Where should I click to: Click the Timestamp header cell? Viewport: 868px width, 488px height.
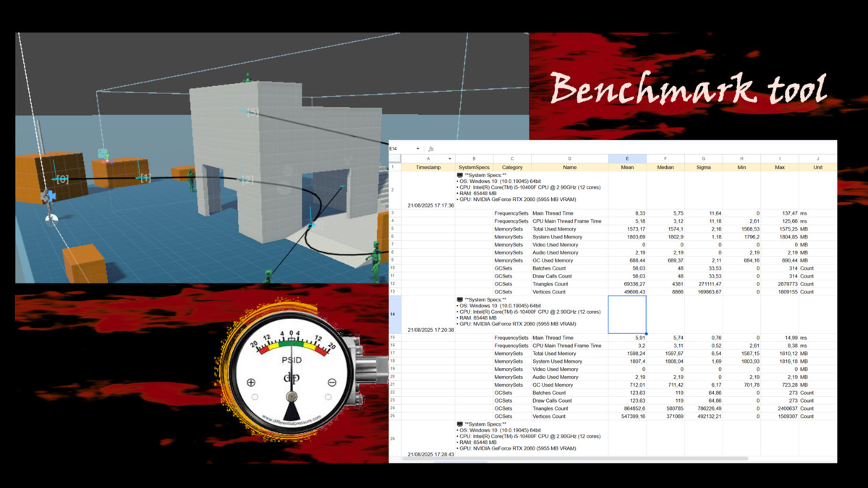[428, 167]
